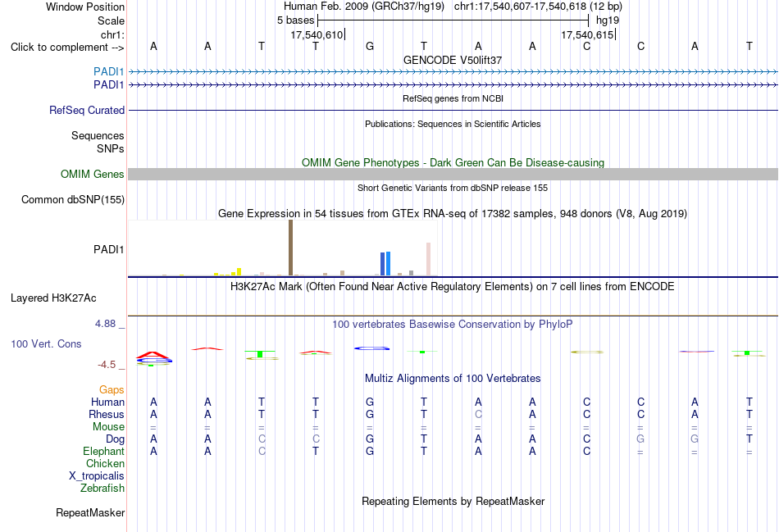Click the Chicken species label
This screenshot has width=779, height=532.
[x=105, y=463]
